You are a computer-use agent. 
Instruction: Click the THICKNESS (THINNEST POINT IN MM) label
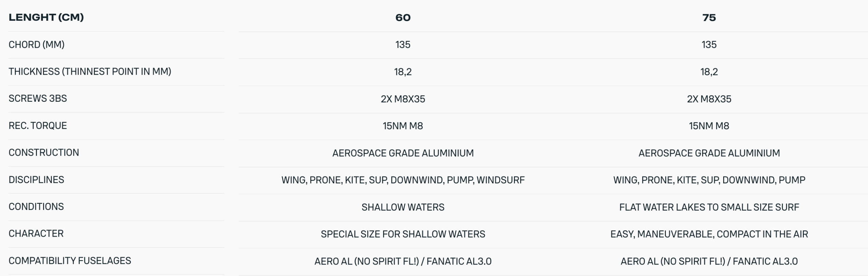90,72
